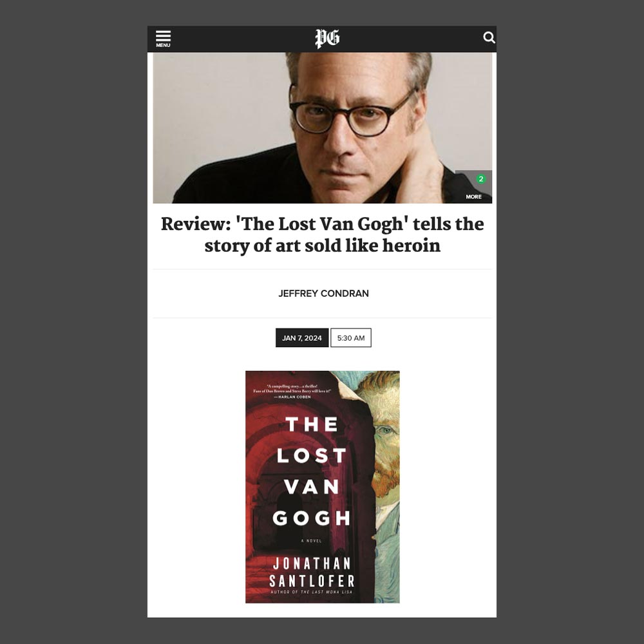Screen dimensions: 644x644
Task: Tap the MENU label under the hamburger
Action: [163, 45]
